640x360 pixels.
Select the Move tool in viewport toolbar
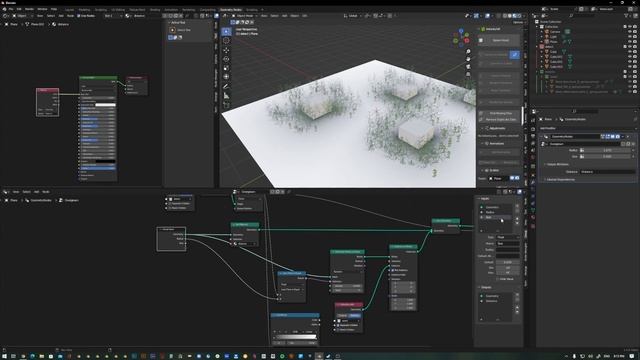tap(226, 50)
